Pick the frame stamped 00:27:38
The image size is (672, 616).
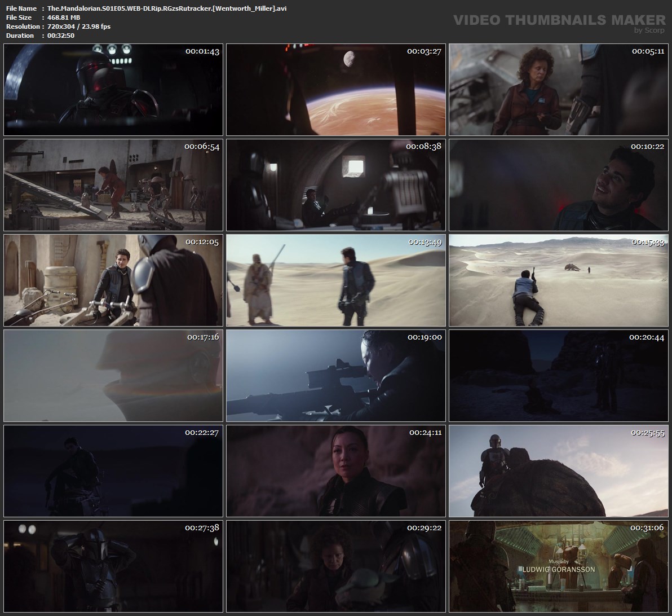pyautogui.click(x=113, y=566)
